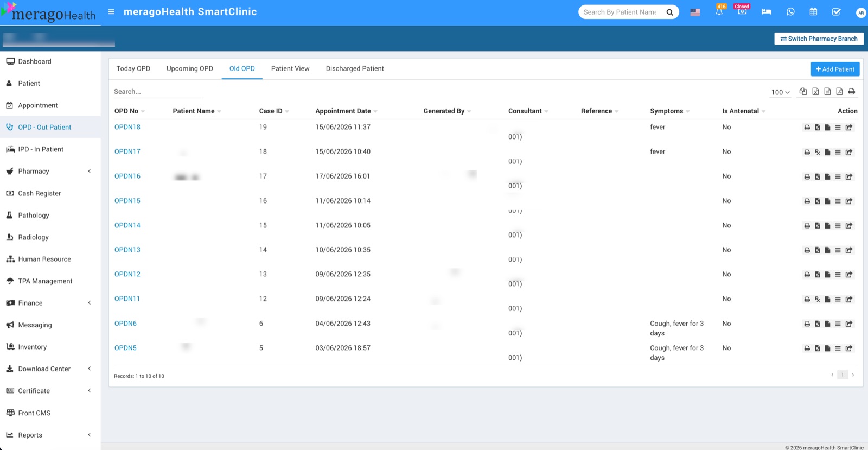Open the Discharged Patient tab
This screenshot has height=450, width=868.
click(355, 68)
